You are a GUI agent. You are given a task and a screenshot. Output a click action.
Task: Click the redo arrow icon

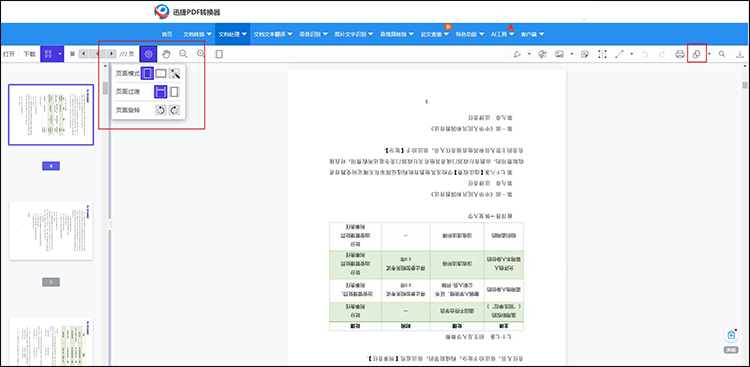[x=662, y=54]
